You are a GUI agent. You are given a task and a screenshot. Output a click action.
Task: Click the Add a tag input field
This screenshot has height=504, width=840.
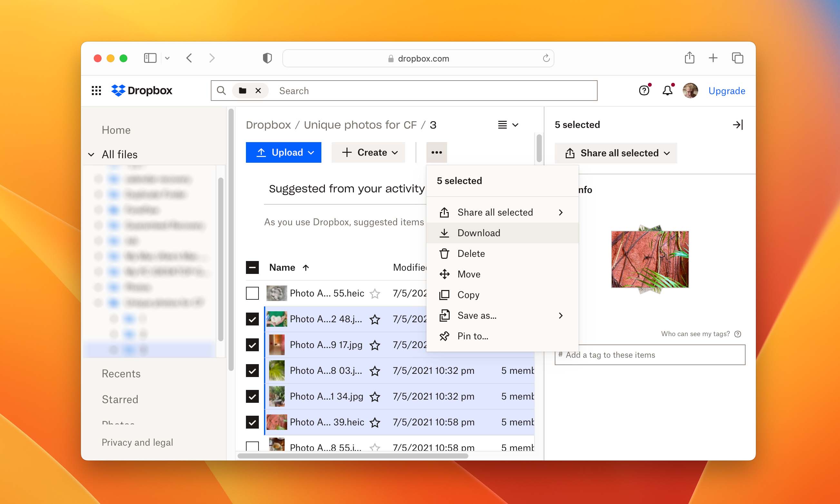click(x=650, y=355)
